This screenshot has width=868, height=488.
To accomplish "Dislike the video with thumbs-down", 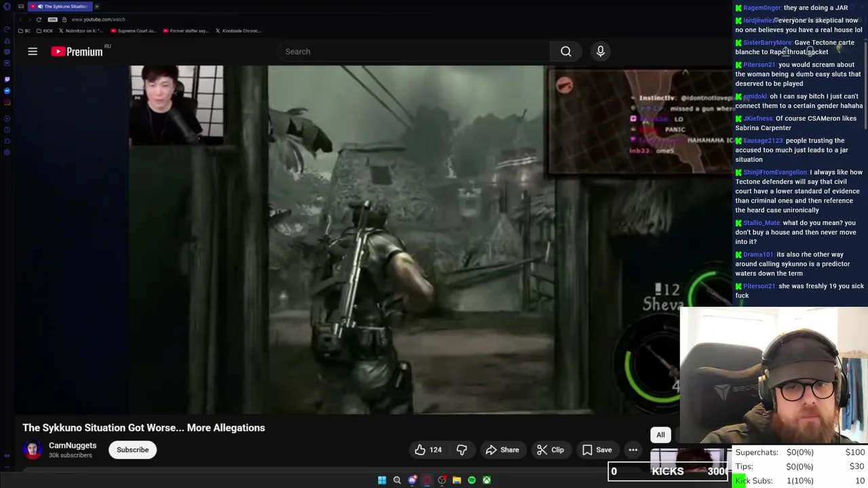I will click(x=462, y=450).
